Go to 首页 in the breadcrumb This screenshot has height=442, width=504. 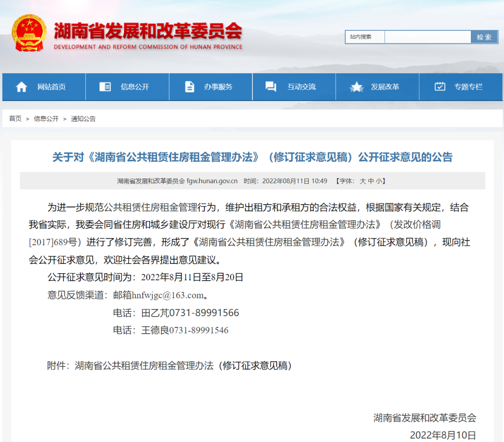tap(15, 119)
